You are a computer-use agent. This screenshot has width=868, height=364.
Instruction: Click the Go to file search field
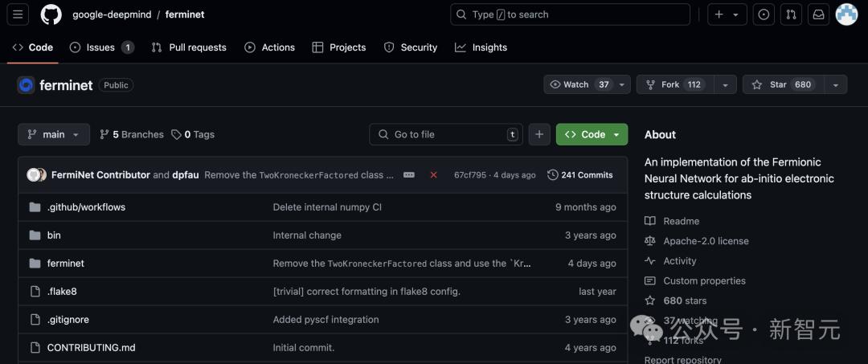tap(446, 134)
